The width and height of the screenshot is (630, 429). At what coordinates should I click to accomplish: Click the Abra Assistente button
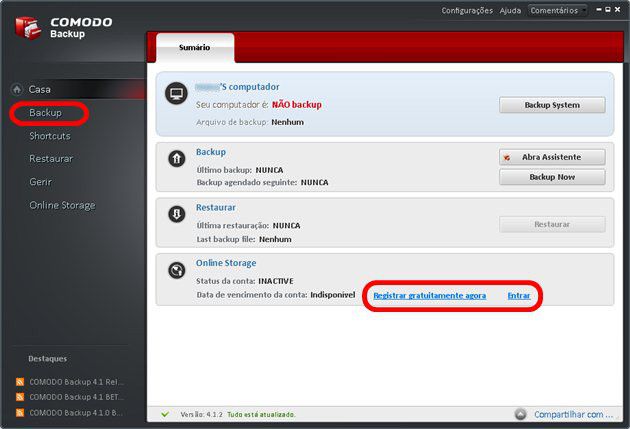552,157
